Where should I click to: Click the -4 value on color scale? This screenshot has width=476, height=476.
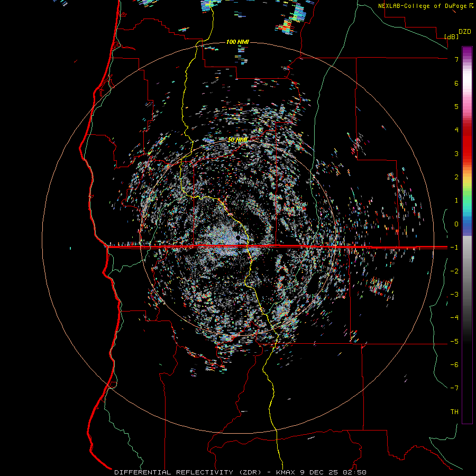(454, 318)
